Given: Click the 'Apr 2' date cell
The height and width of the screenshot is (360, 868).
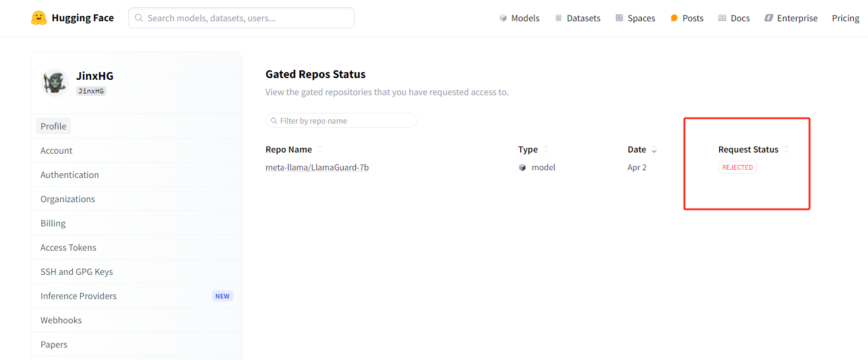Looking at the screenshot, I should pos(637,167).
